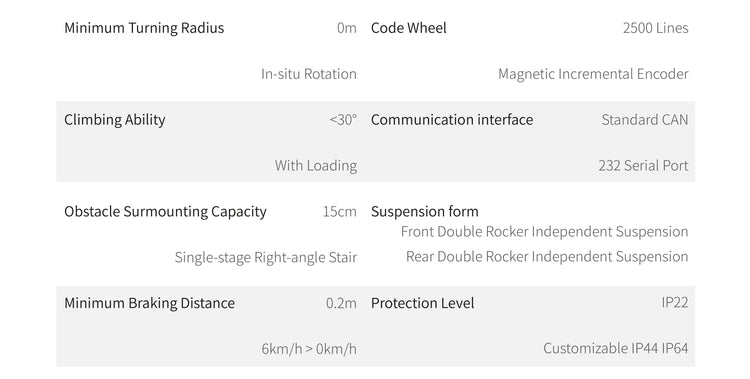Viewport: 750px width, 379px height.
Task: Select the <30° climbing value
Action: [x=343, y=120]
